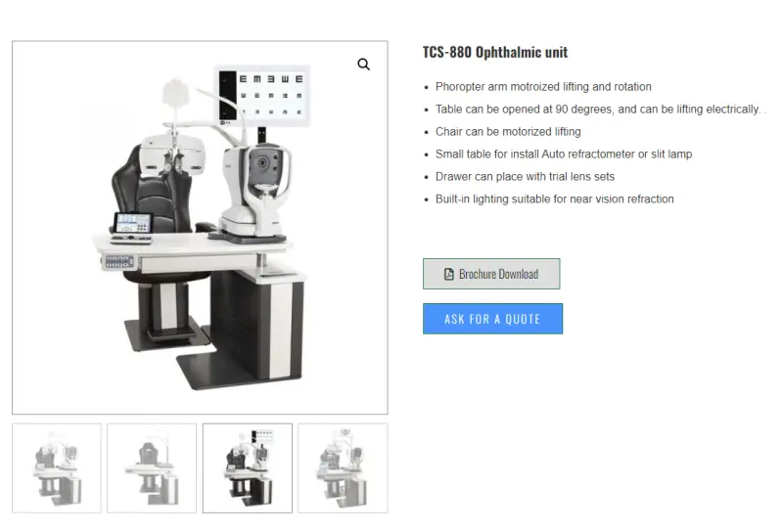Click the tablet controller on the white table

point(133,227)
